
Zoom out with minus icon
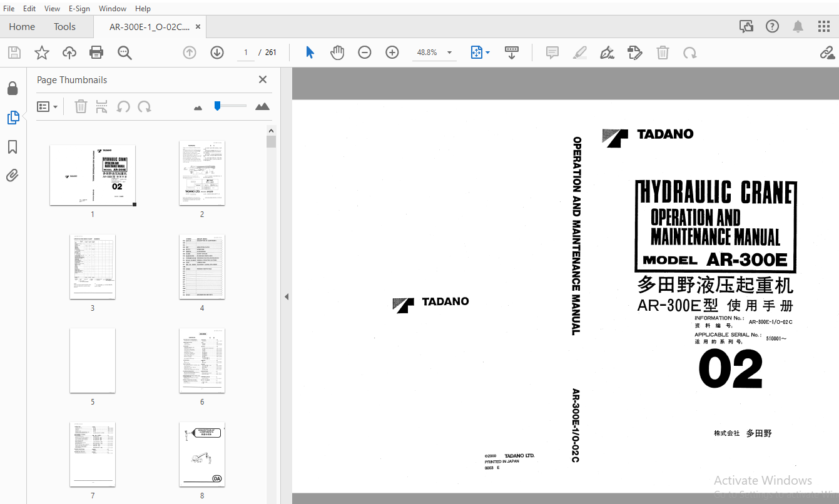coord(365,53)
